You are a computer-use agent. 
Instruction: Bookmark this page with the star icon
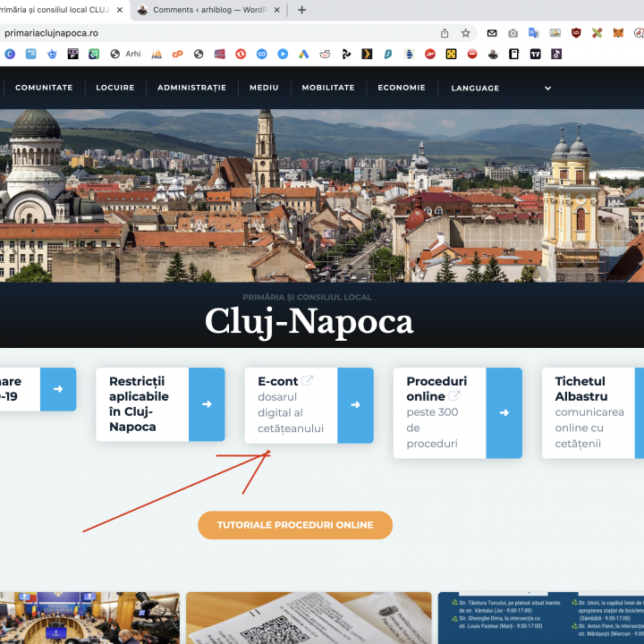pos(466,33)
